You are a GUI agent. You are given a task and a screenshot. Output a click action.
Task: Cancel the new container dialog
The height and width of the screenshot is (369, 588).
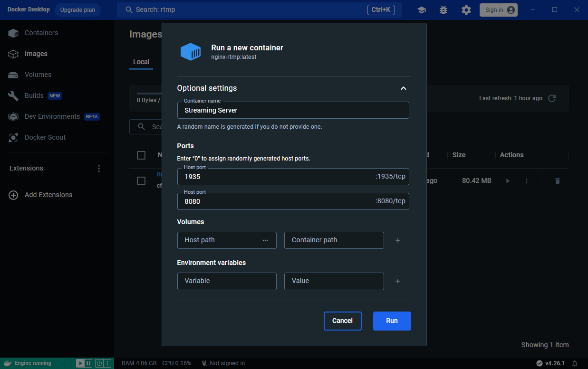click(342, 321)
